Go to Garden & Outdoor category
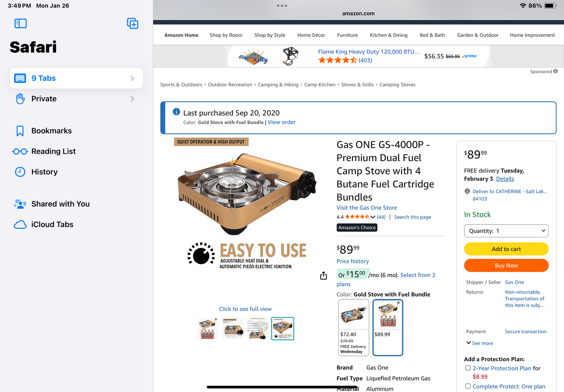 (x=478, y=35)
